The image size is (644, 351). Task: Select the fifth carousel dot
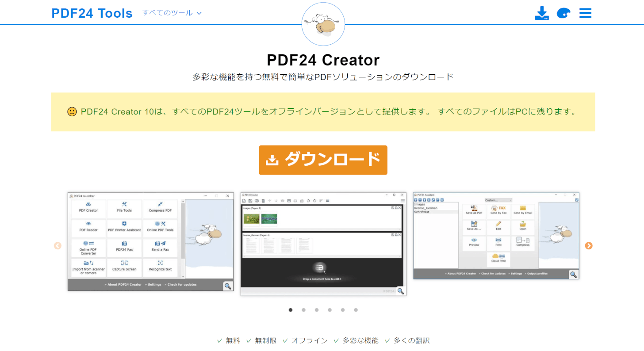(x=343, y=310)
